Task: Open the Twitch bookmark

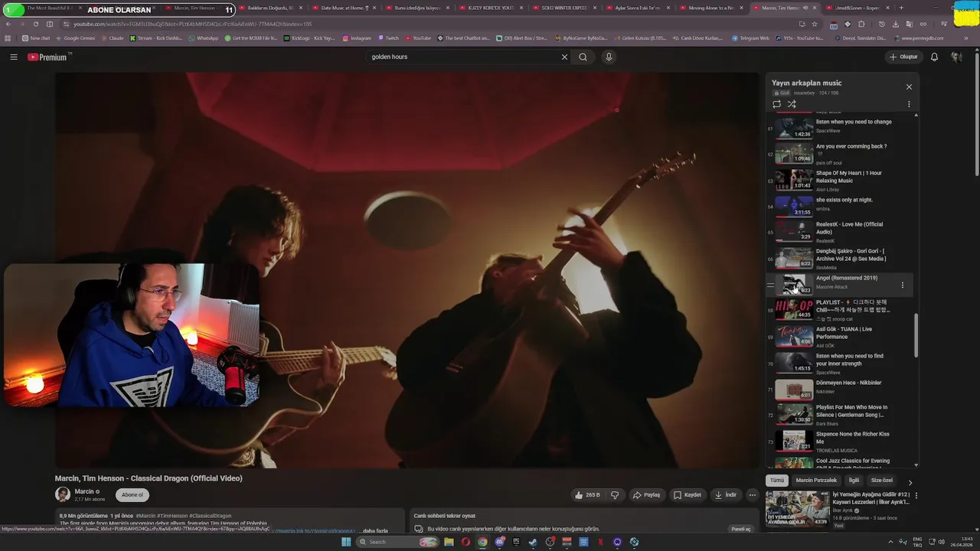Action: (x=388, y=37)
